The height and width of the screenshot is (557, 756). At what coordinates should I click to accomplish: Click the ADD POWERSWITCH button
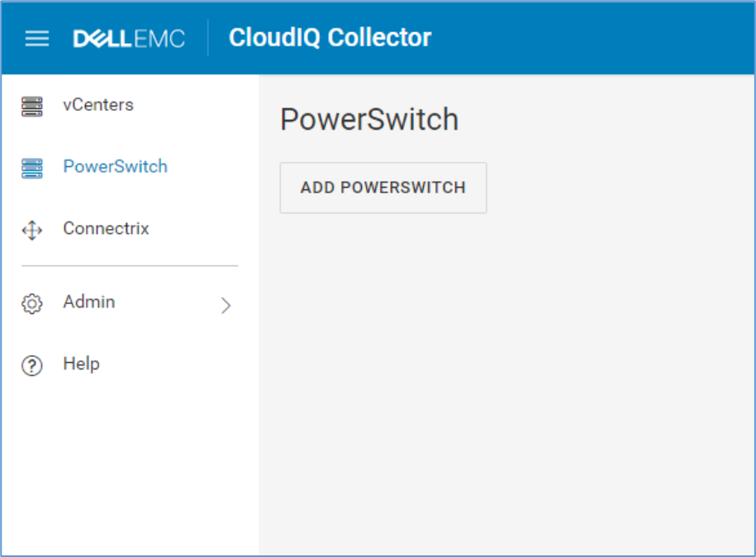(383, 188)
